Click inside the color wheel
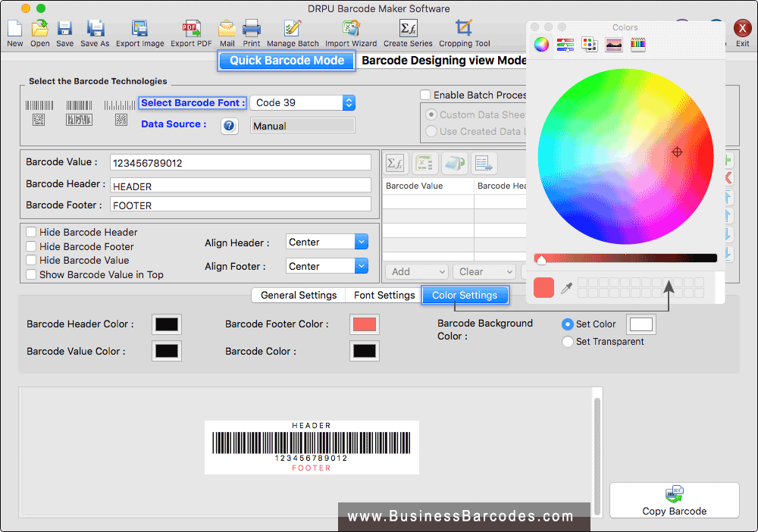Screen dimensions: 758x532 pyautogui.click(x=625, y=157)
